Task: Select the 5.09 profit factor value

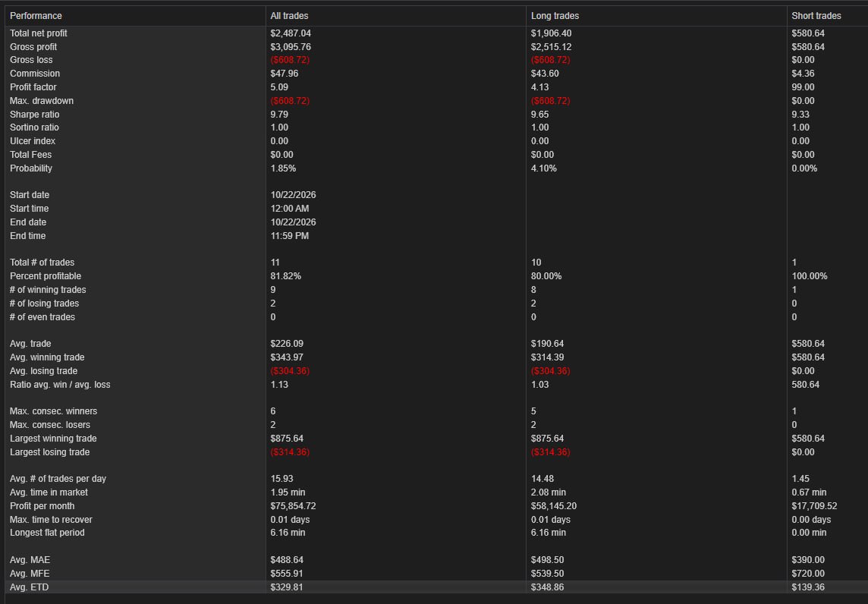Action: [x=279, y=87]
